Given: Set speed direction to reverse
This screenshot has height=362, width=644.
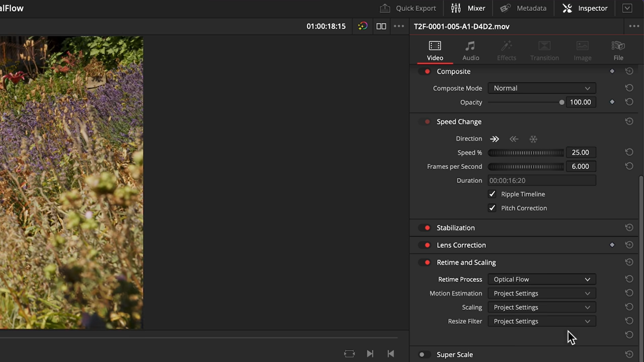Looking at the screenshot, I should [514, 139].
